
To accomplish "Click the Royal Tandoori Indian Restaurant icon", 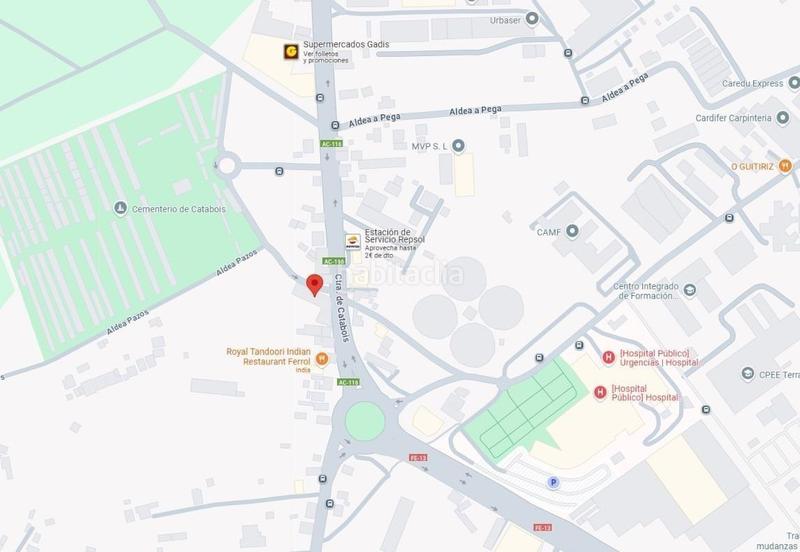I will 321,359.
